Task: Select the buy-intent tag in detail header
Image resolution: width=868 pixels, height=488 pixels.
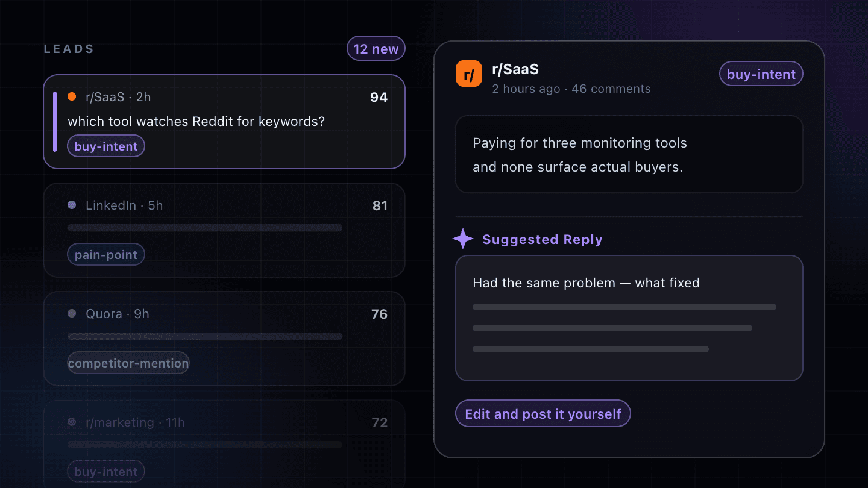Action: (x=761, y=74)
